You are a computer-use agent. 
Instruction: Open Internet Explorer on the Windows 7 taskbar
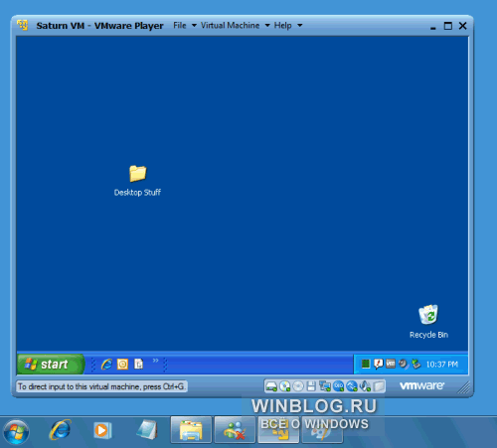[x=60, y=430]
